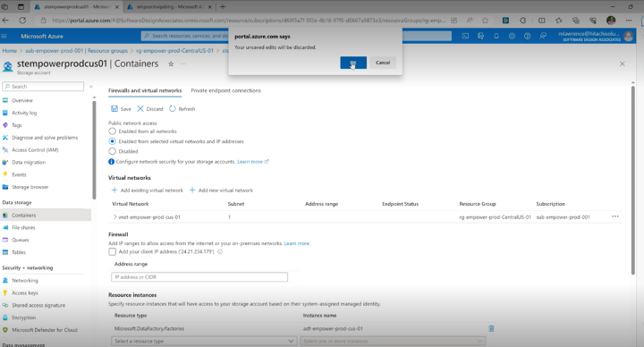The width and height of the screenshot is (644, 347).
Task: Open Storage browser in sidebar
Action: (30, 187)
